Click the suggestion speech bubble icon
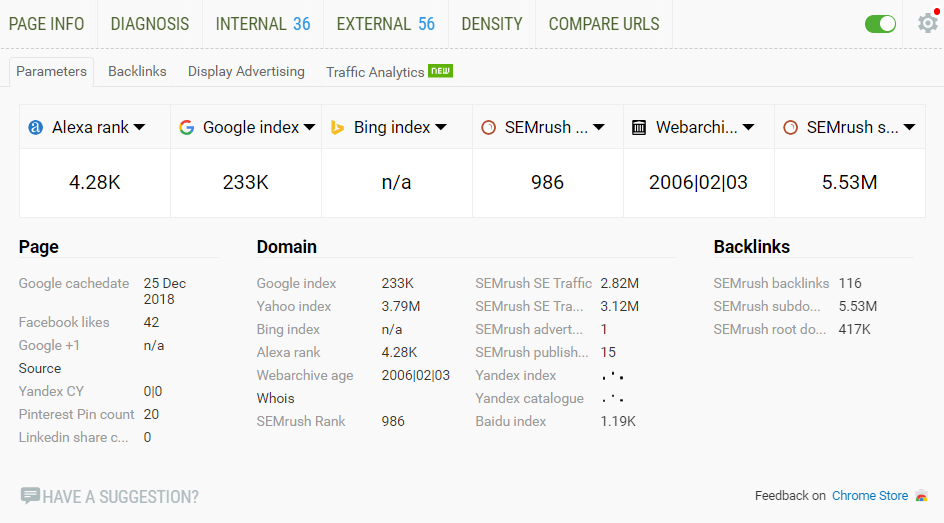This screenshot has width=944, height=523. click(30, 496)
